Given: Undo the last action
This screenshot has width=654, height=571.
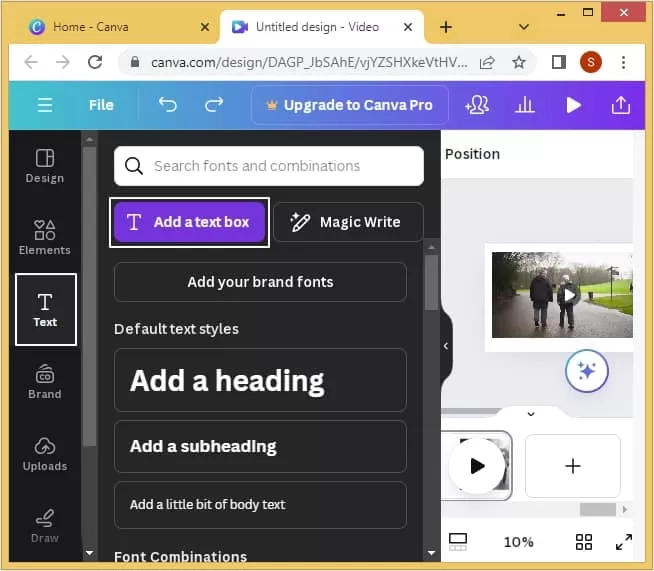Looking at the screenshot, I should click(168, 105).
